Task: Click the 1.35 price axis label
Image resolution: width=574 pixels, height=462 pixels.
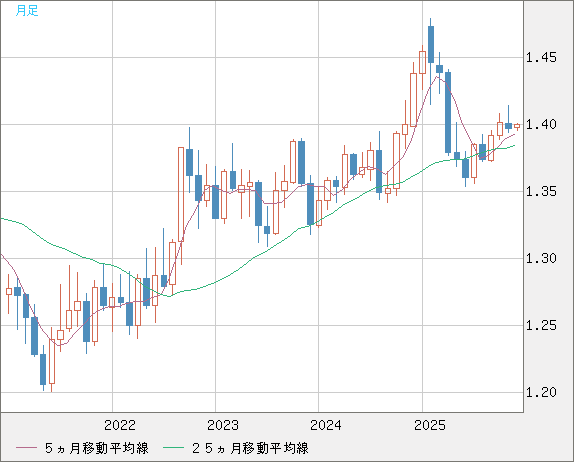Action: (x=541, y=191)
